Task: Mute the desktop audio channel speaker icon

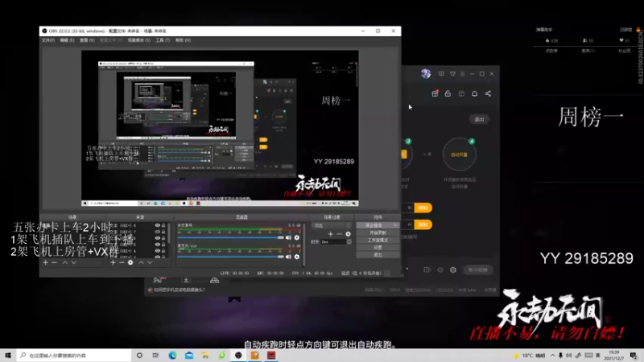Action: pos(288,237)
